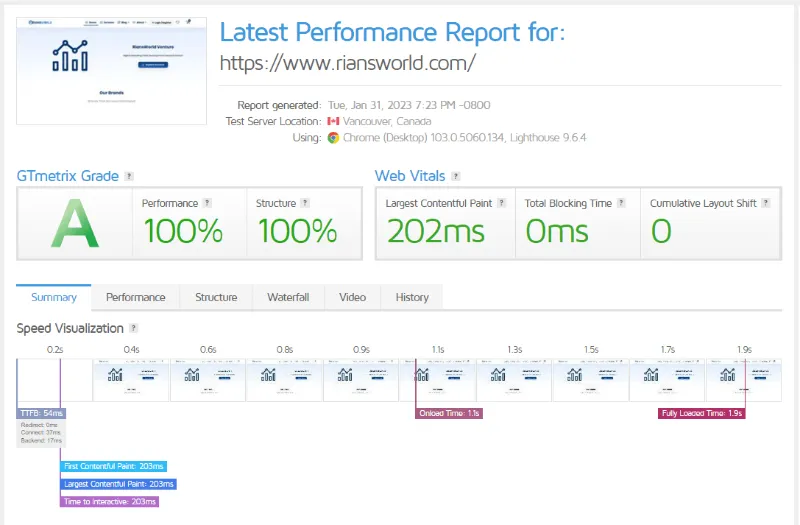Click the Performance 100% score

(x=183, y=231)
